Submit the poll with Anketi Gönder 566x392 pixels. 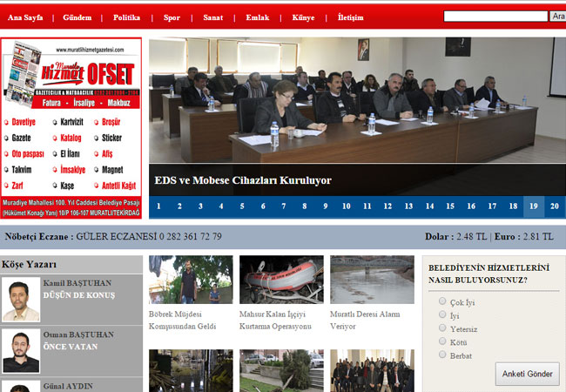coord(528,374)
